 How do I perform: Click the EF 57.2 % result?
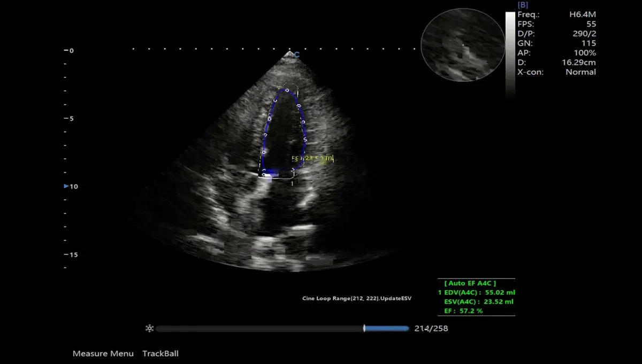tap(463, 311)
